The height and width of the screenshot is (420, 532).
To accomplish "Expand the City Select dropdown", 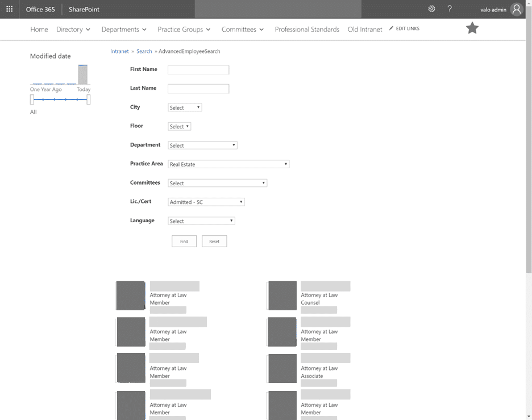I will [x=185, y=107].
